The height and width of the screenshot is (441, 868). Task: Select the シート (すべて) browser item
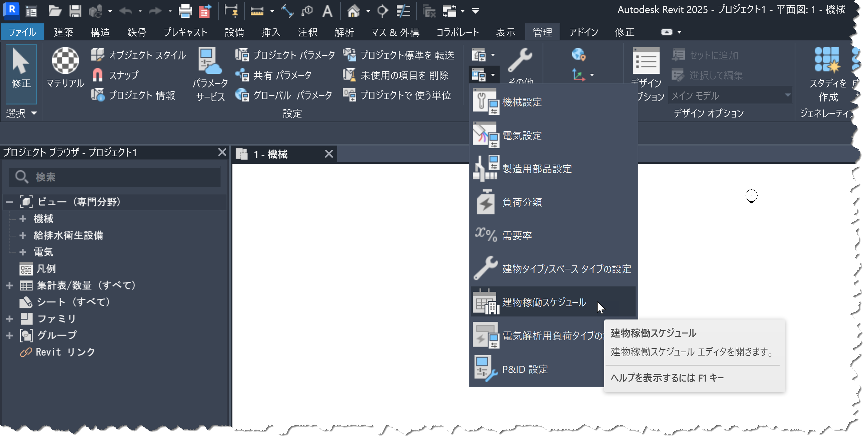pos(65,302)
